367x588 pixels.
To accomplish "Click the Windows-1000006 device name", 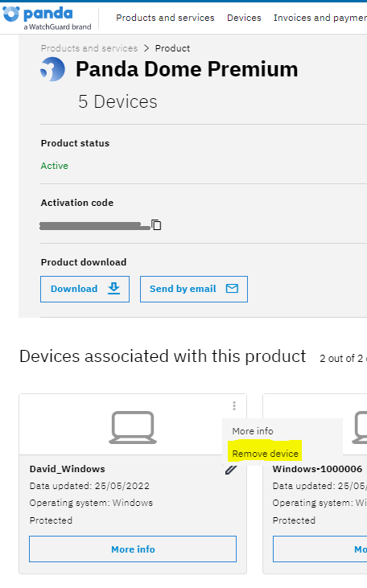I will coord(317,469).
